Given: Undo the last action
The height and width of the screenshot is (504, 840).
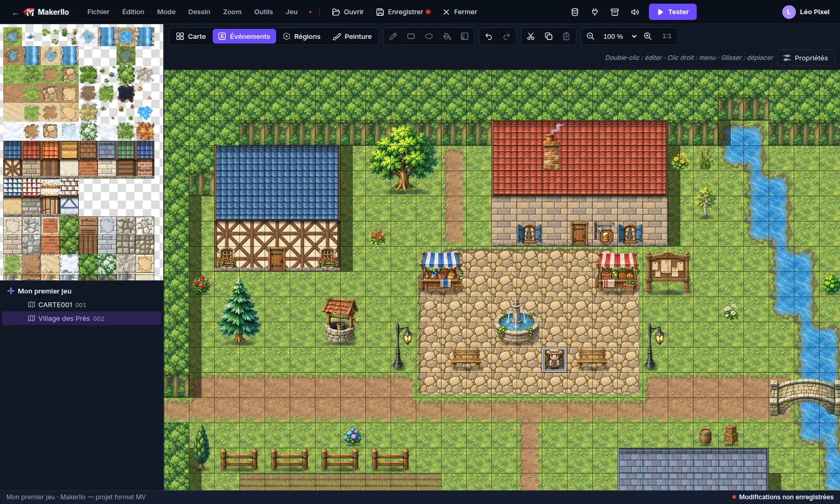Looking at the screenshot, I should pos(489,36).
